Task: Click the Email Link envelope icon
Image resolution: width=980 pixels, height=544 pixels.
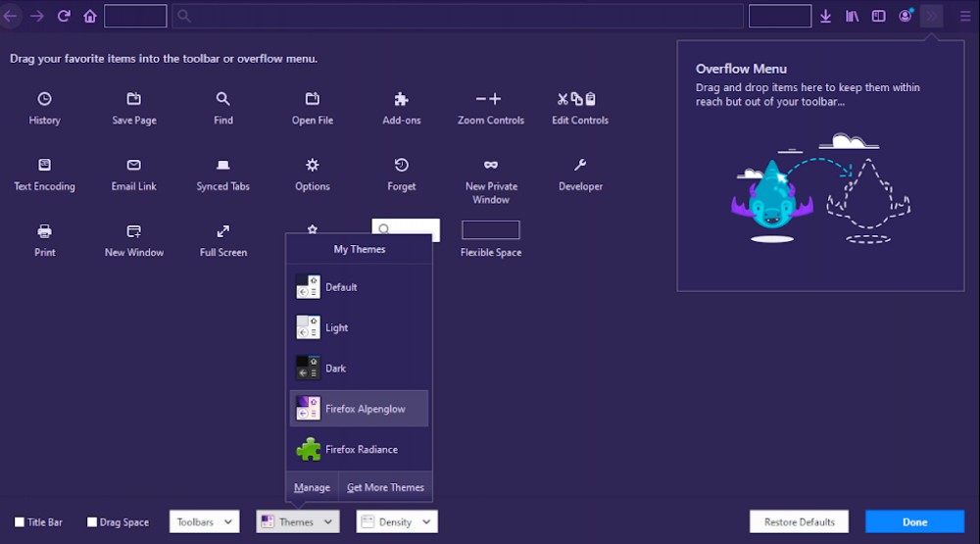Action: coord(133,165)
